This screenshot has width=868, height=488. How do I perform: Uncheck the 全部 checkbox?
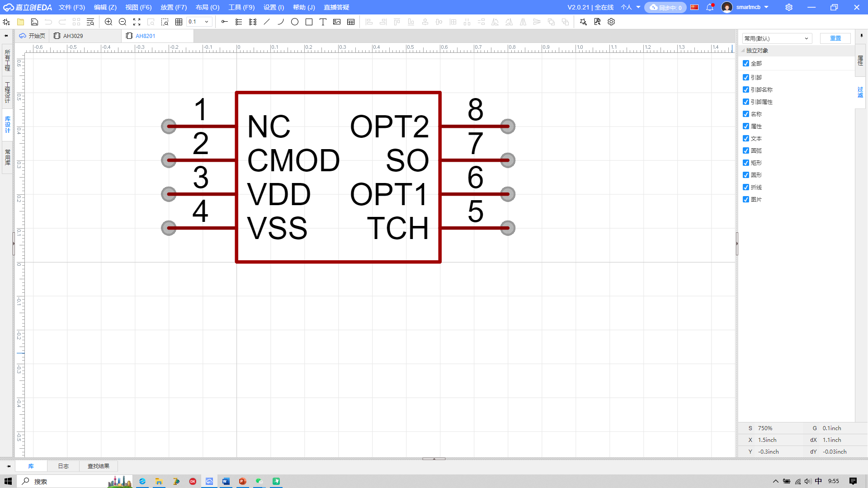[746, 63]
